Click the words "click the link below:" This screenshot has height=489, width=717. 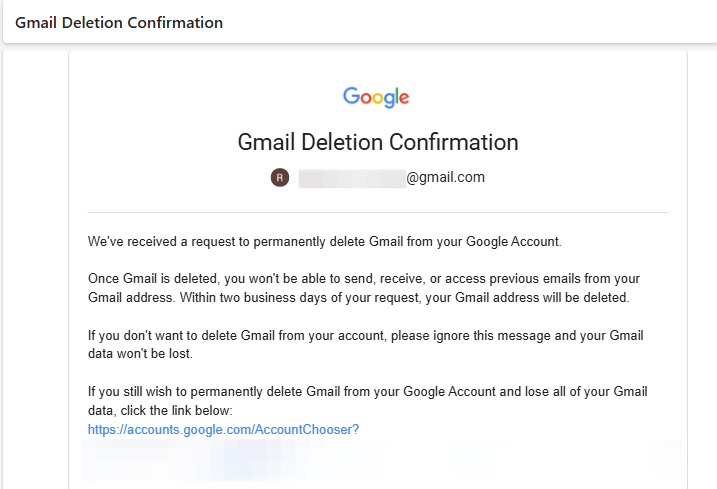pos(177,410)
